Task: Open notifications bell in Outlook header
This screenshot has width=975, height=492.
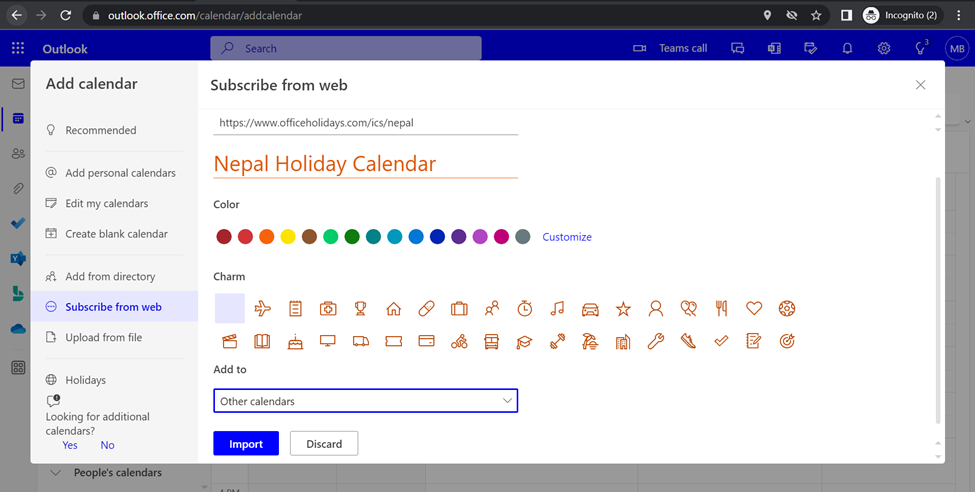Action: pyautogui.click(x=847, y=49)
